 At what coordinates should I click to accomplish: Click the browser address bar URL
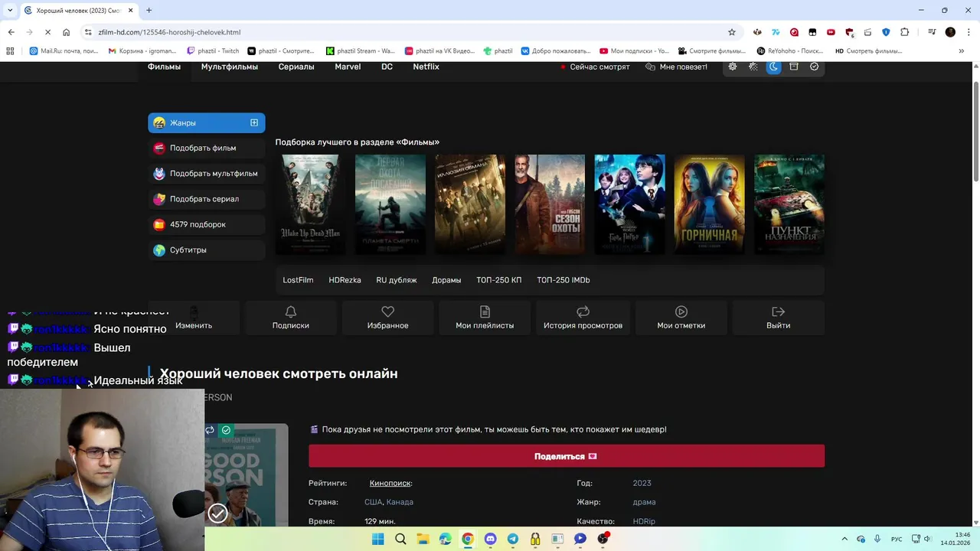(x=169, y=32)
